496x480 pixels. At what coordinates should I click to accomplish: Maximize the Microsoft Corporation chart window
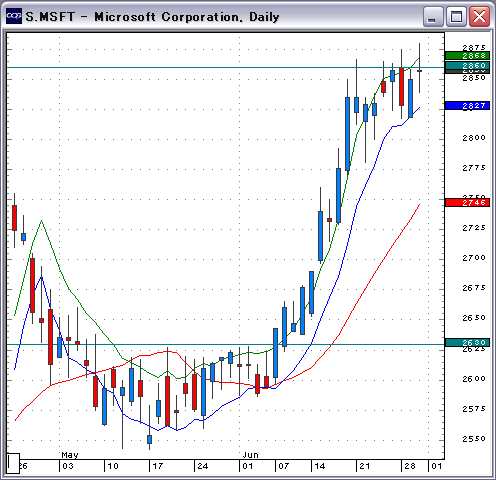pyautogui.click(x=456, y=17)
